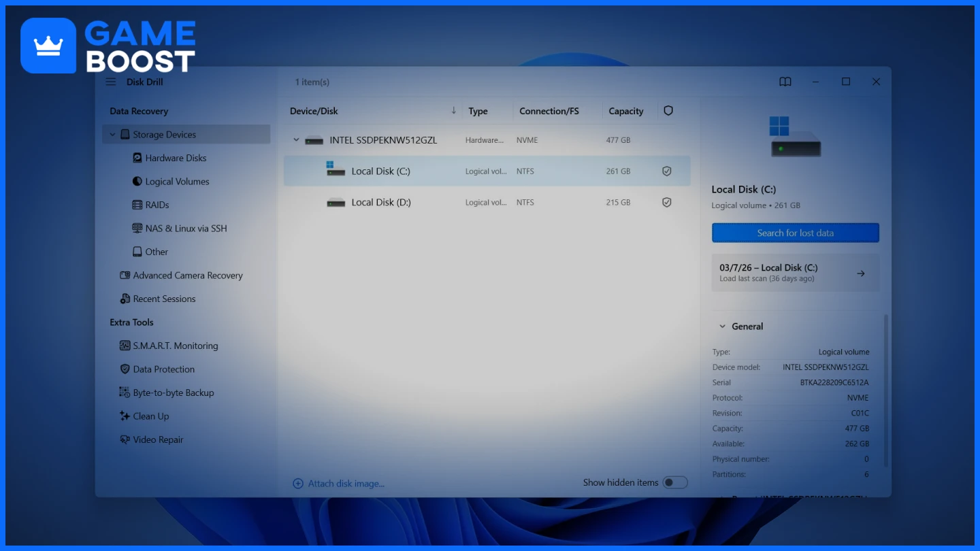Open the RAIDs section icon
This screenshot has width=980, height=551.
137,204
